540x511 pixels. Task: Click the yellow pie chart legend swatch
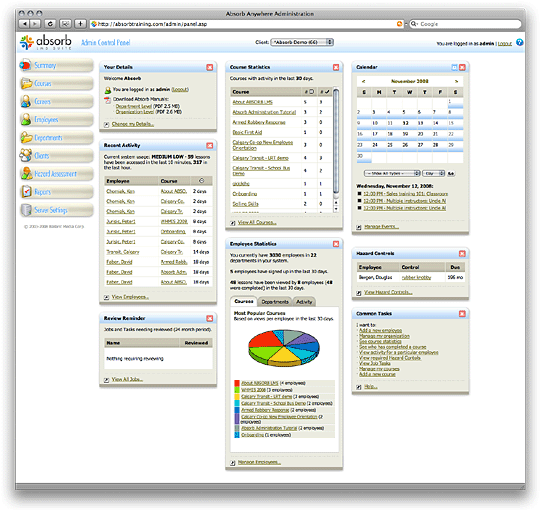tap(237, 396)
